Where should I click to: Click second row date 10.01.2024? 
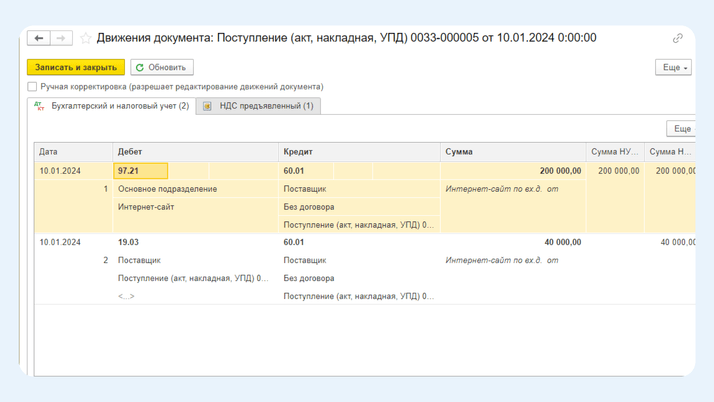click(x=60, y=242)
